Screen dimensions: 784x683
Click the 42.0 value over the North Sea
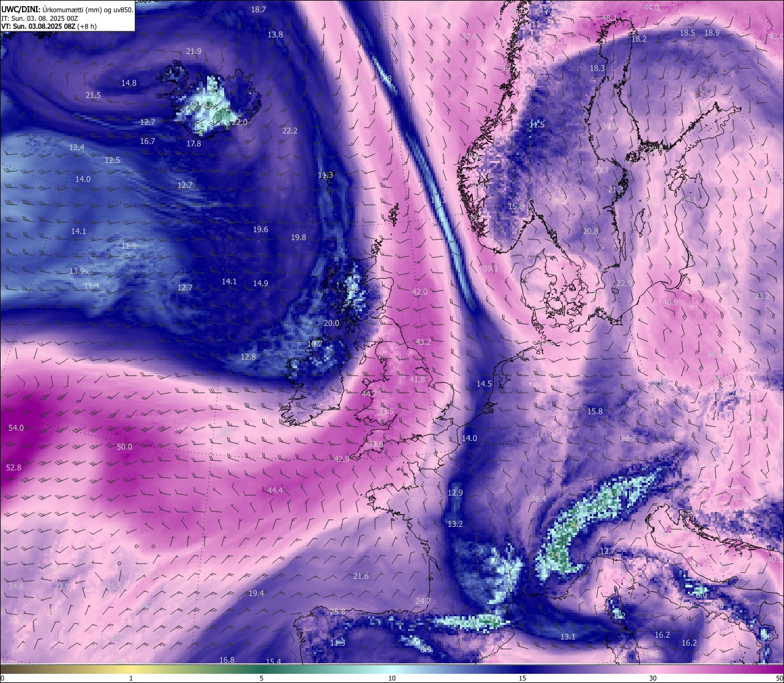420,292
